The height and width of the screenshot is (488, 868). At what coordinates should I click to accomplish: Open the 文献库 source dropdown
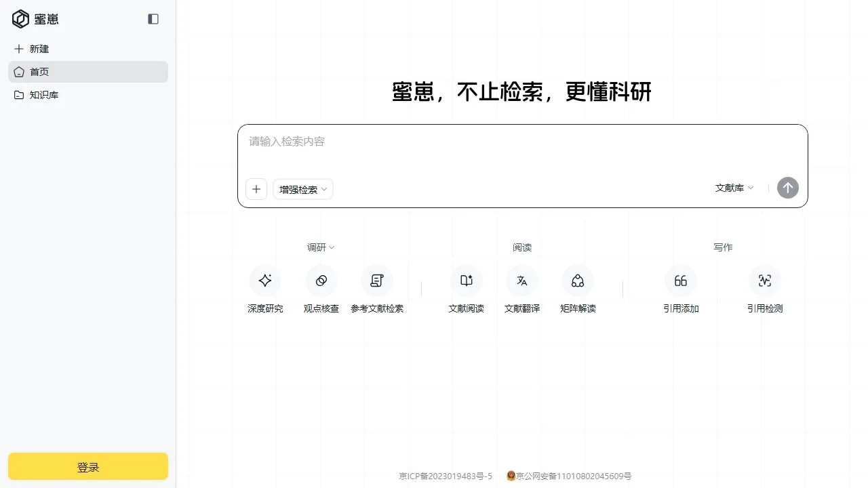click(x=734, y=188)
